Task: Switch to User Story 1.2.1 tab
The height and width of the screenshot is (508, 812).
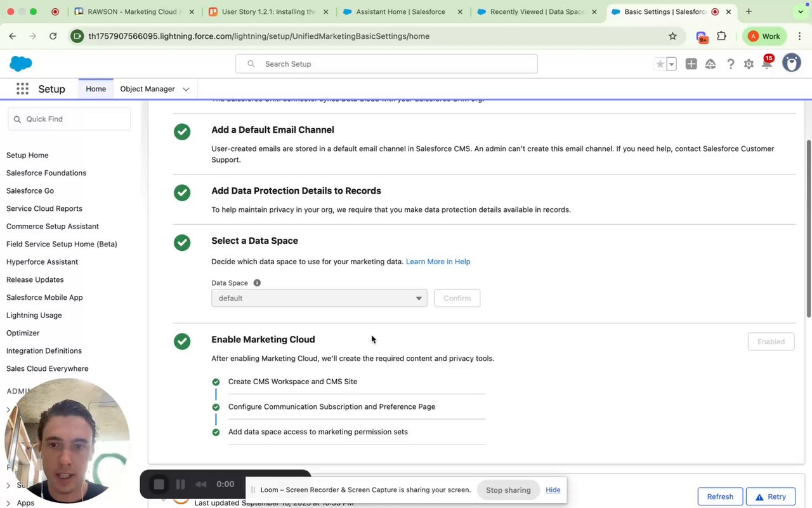Action: click(x=269, y=11)
